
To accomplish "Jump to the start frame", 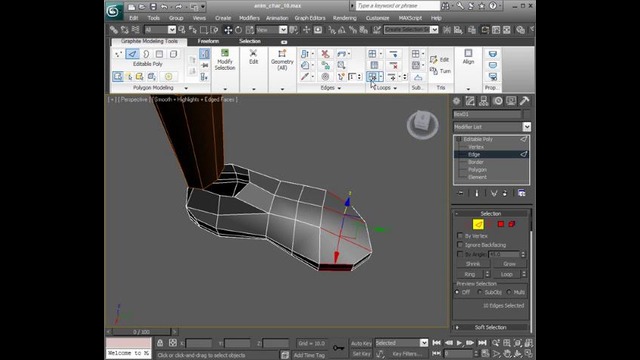I will pyautogui.click(x=436, y=343).
